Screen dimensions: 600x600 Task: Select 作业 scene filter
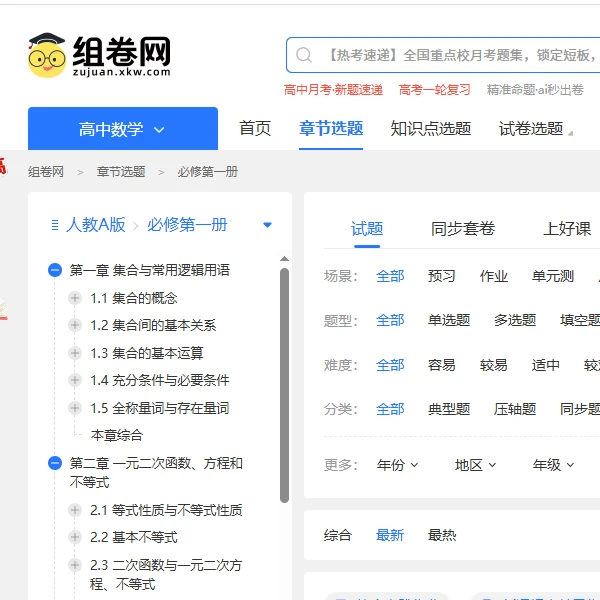[494, 276]
